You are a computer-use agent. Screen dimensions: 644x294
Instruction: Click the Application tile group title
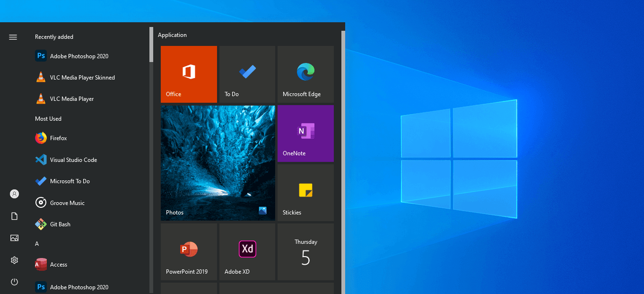coord(172,35)
